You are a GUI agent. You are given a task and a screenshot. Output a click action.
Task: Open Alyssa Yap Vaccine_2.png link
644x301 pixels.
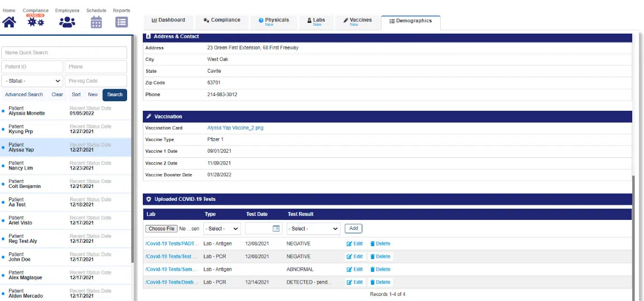tap(235, 128)
